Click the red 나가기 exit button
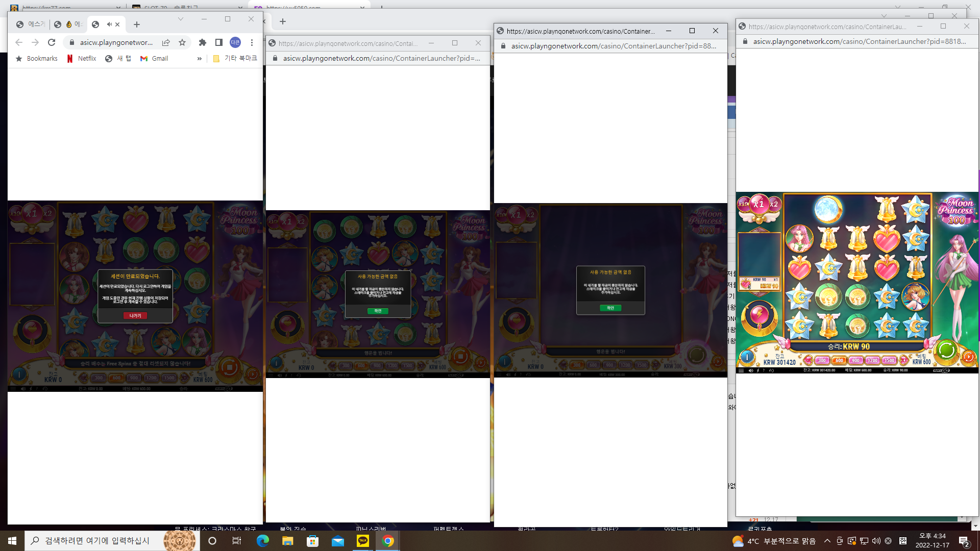The width and height of the screenshot is (980, 551). pos(135,316)
